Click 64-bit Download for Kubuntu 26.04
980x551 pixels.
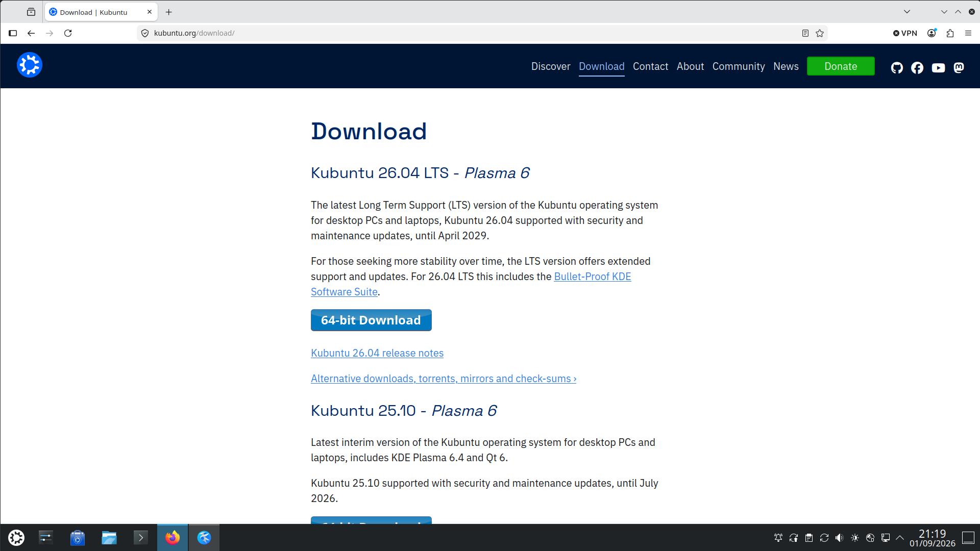pyautogui.click(x=371, y=320)
